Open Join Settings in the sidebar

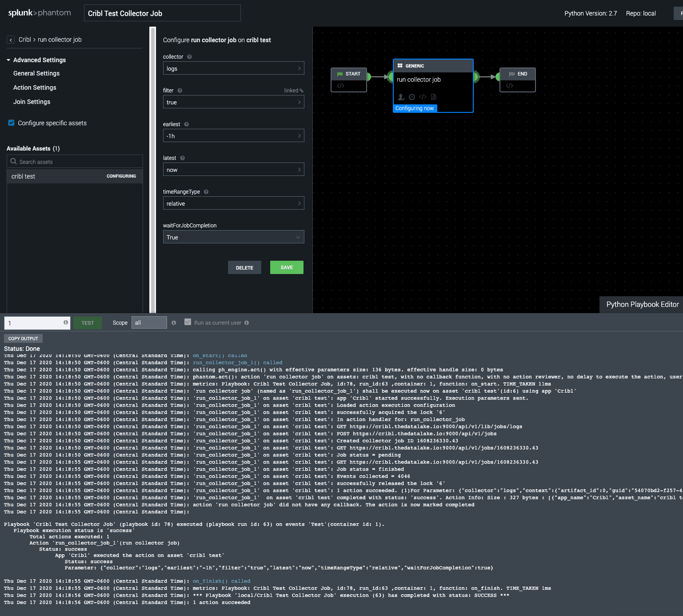[32, 102]
